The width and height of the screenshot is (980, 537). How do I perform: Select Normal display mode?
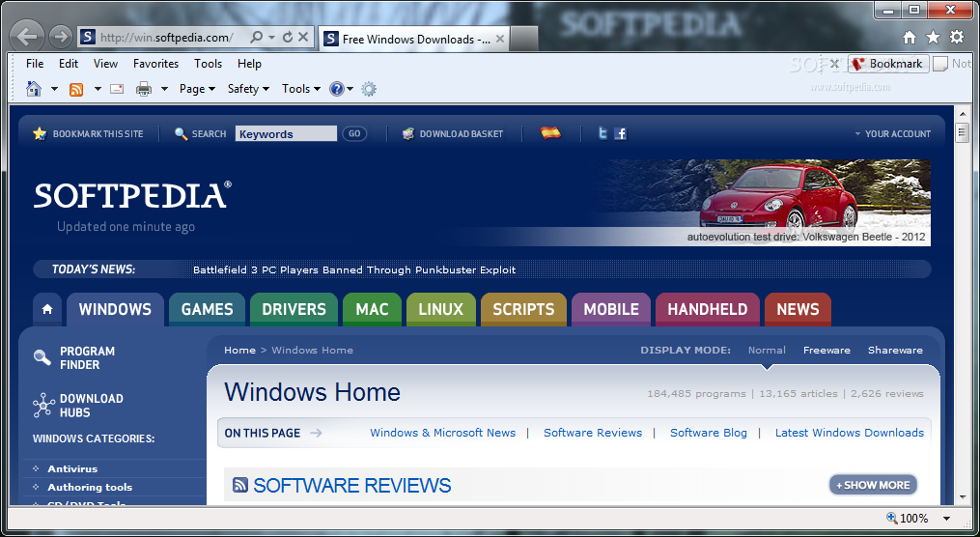coord(767,350)
